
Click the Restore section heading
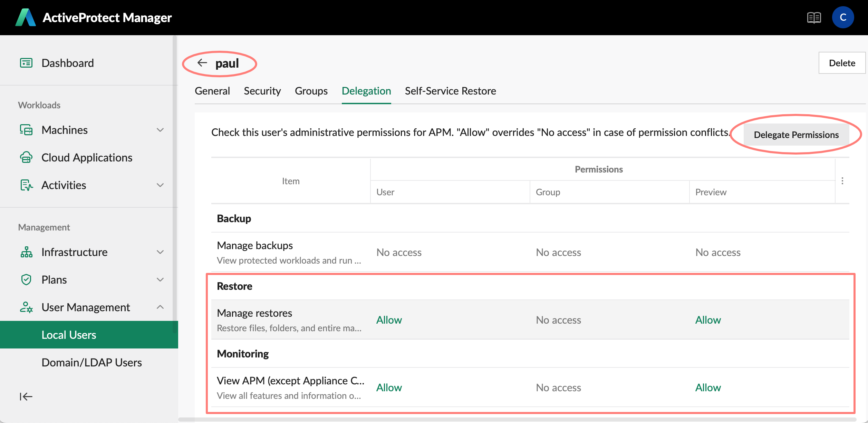pos(234,286)
